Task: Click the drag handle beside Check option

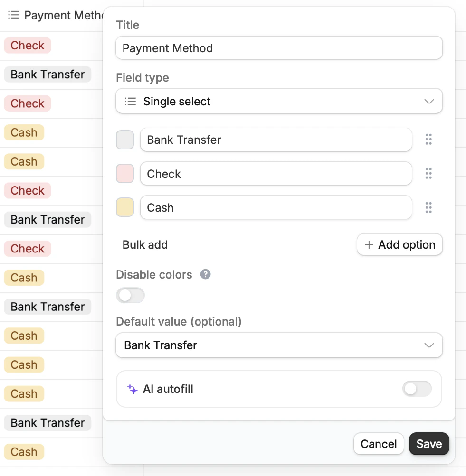Action: 428,173
